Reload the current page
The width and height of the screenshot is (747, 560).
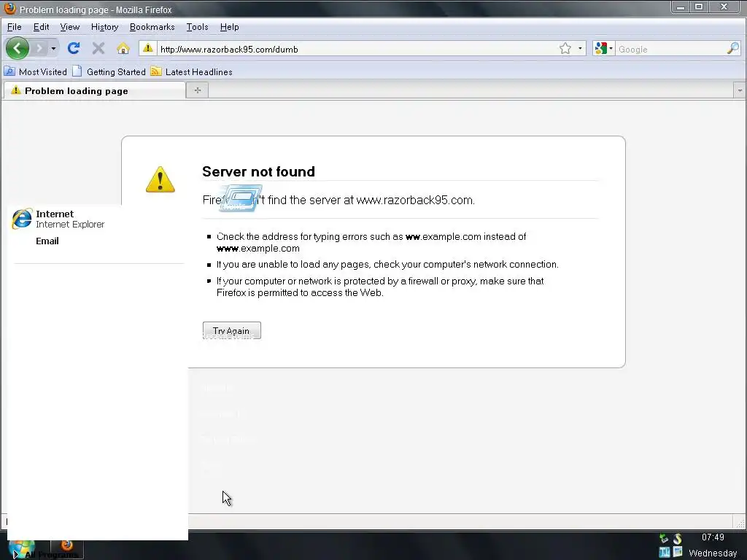pyautogui.click(x=74, y=48)
